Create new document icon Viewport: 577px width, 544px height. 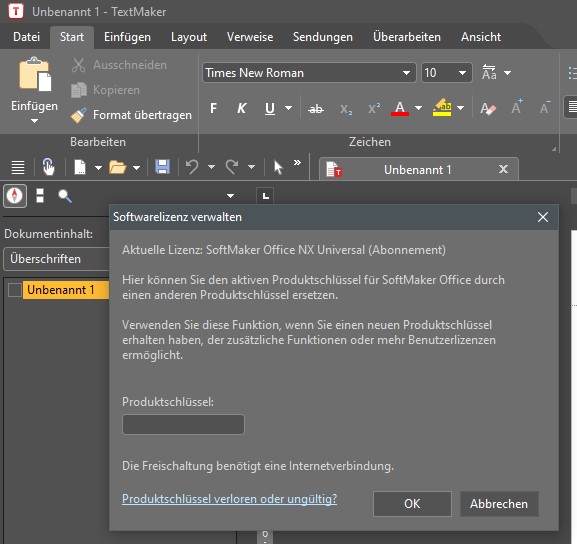point(80,167)
